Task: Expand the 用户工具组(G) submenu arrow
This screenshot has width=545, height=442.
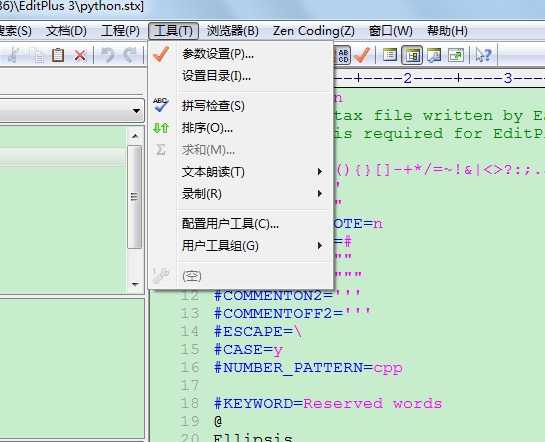Action: (320, 246)
